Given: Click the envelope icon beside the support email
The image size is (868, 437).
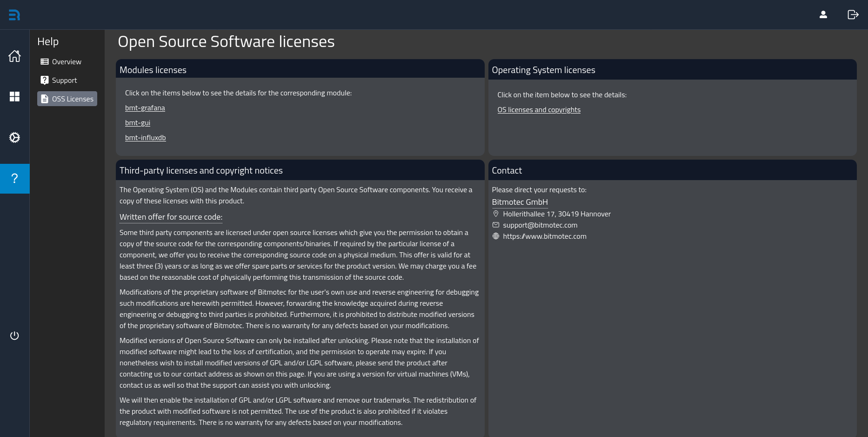Looking at the screenshot, I should 496,225.
